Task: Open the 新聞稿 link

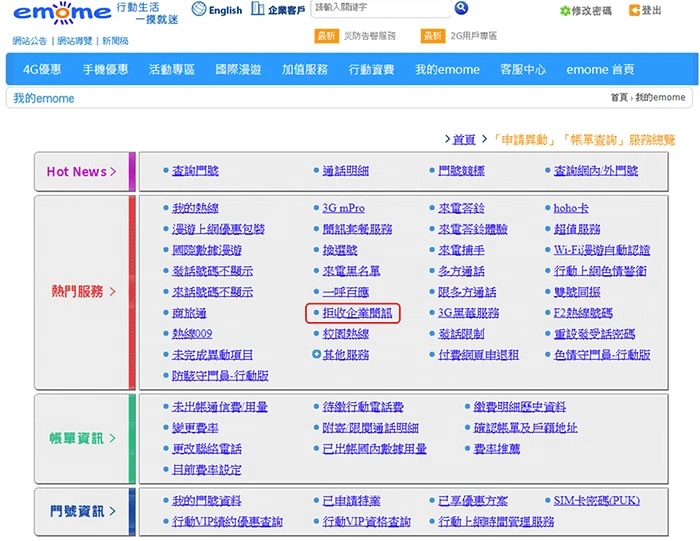Action: 115,41
